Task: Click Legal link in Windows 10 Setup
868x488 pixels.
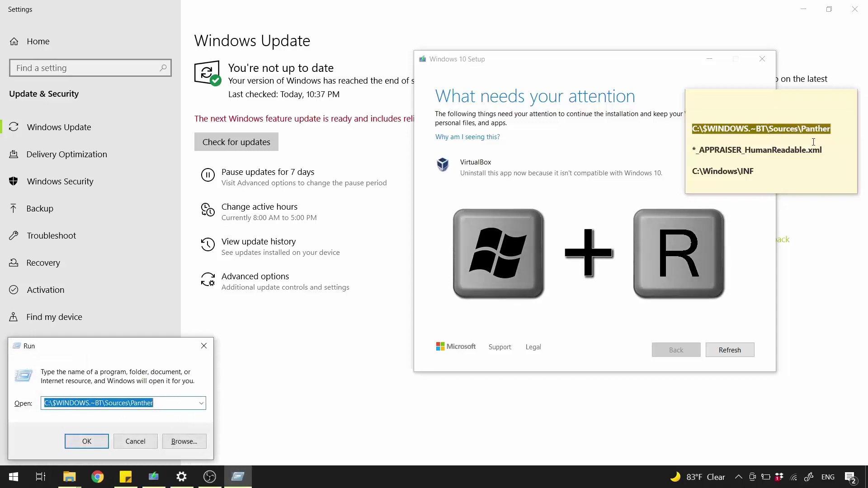Action: pyautogui.click(x=533, y=347)
